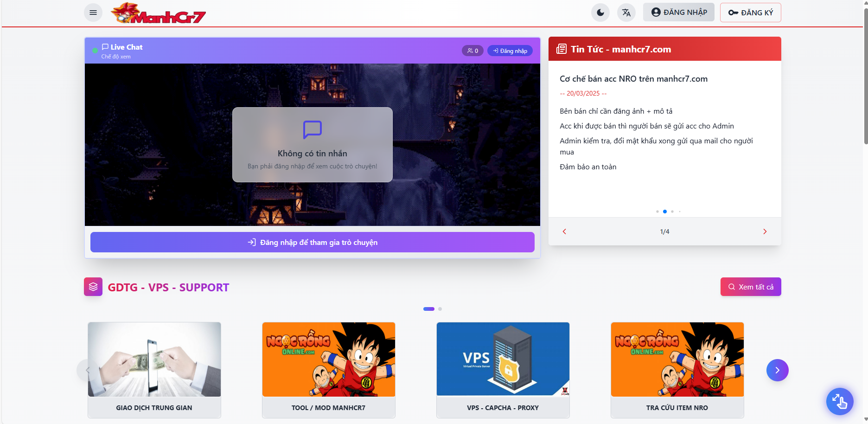Click Đăng nhập để tham gia trò chuyện
868x424 pixels.
pos(313,242)
